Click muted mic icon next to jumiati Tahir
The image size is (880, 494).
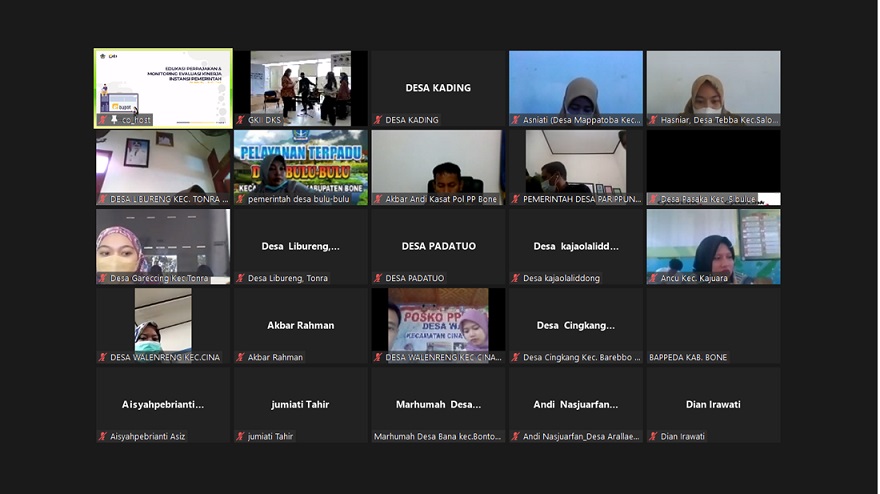pyautogui.click(x=240, y=436)
